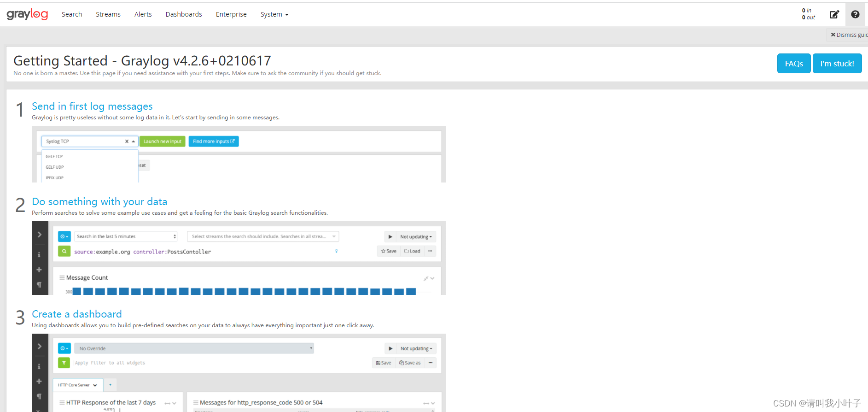Go to Streams

pyautogui.click(x=108, y=14)
